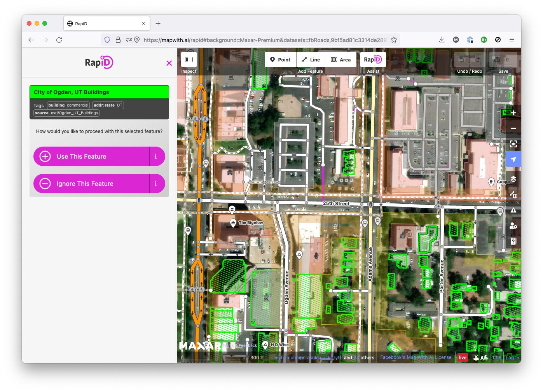Select the Cuppa cafe map marker
Viewport: 543px width, 392px height.
(x=491, y=182)
